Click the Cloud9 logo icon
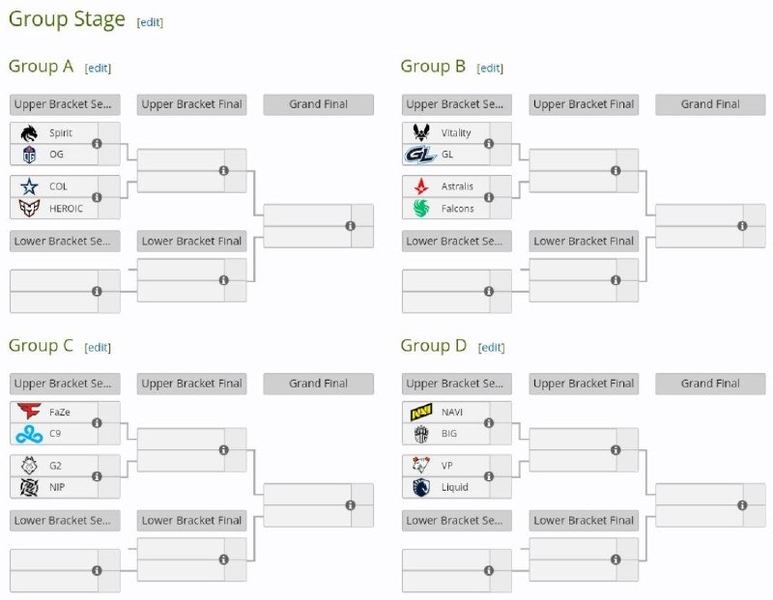 click(x=28, y=433)
